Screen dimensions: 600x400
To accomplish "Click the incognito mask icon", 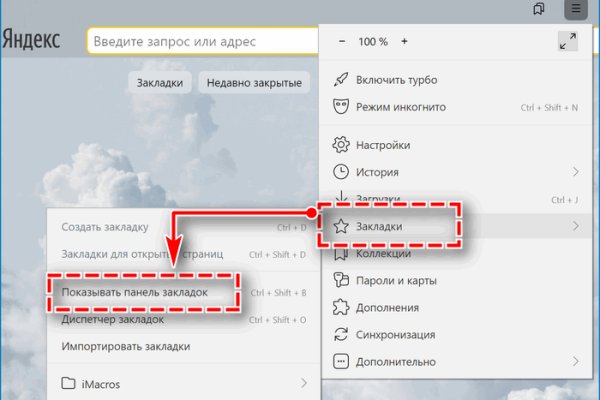I will click(x=340, y=107).
